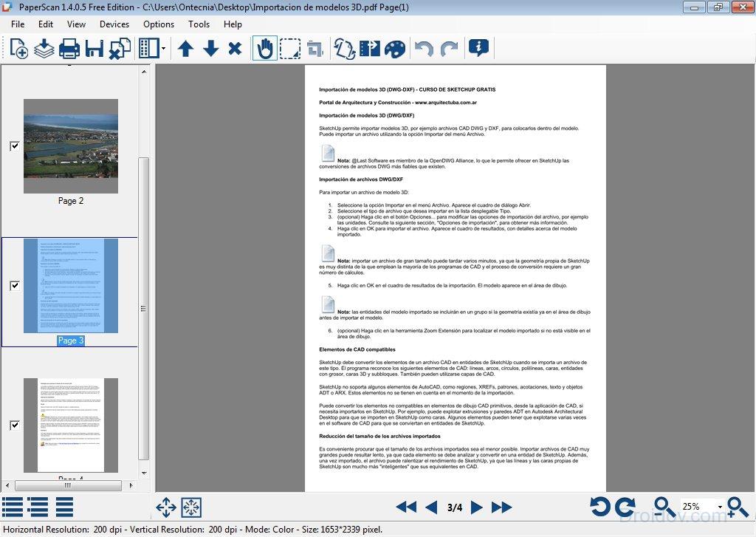The height and width of the screenshot is (537, 756).
Task: Click the first lines-view icon at bottom left
Action: [13, 507]
